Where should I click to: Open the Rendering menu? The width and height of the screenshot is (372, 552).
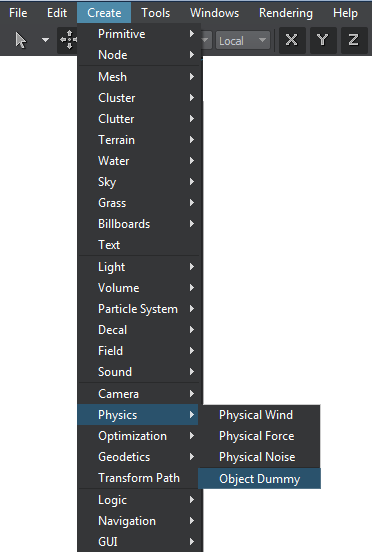(286, 13)
